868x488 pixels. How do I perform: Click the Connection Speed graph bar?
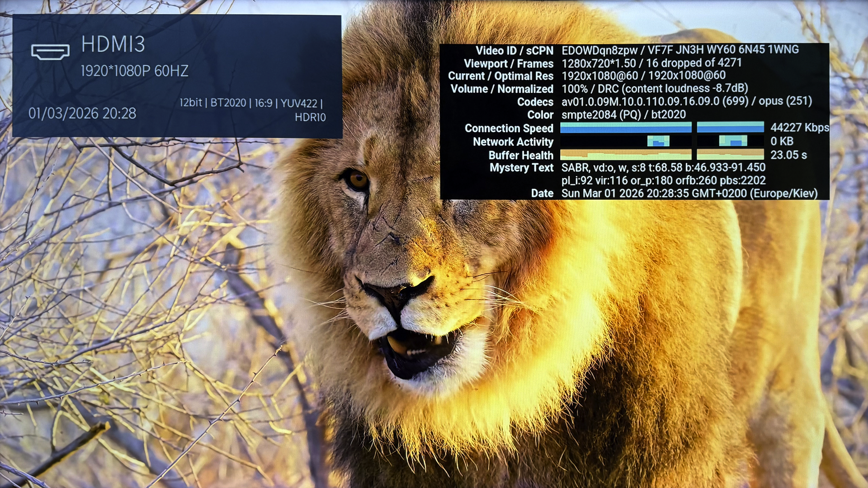(x=626, y=127)
